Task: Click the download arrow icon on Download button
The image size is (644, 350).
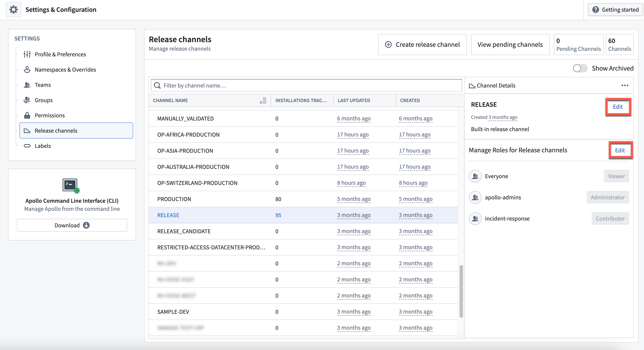Action: coord(86,225)
